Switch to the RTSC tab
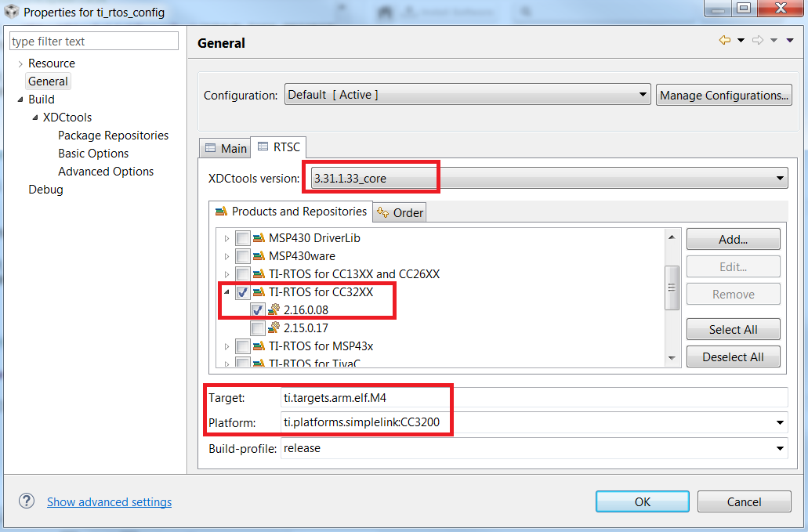This screenshot has width=808, height=532. point(278,147)
